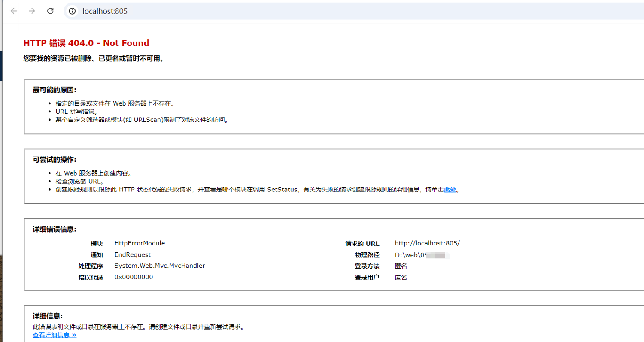Click the browser back arrow

(14, 11)
